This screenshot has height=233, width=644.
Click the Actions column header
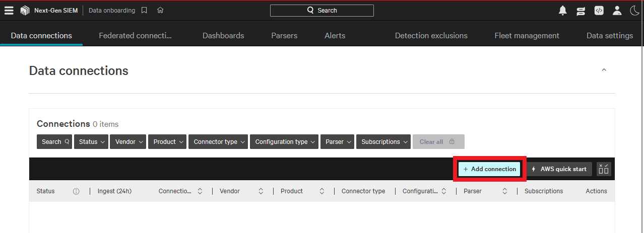pos(596,191)
